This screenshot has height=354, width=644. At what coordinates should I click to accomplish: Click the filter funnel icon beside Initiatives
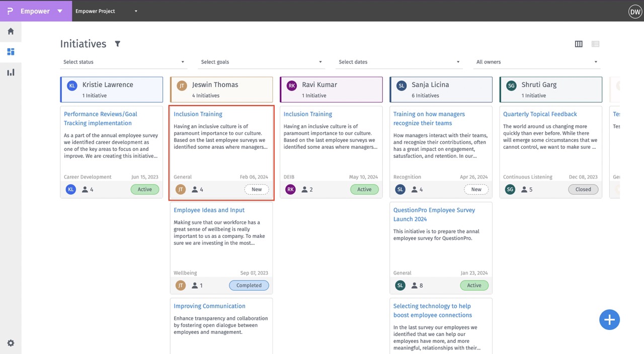pyautogui.click(x=117, y=44)
